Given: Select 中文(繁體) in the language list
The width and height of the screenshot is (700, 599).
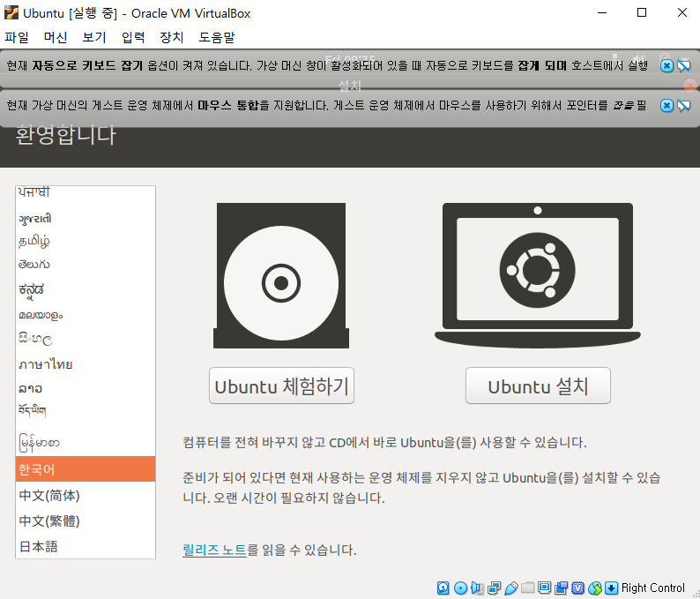Looking at the screenshot, I should point(86,520).
